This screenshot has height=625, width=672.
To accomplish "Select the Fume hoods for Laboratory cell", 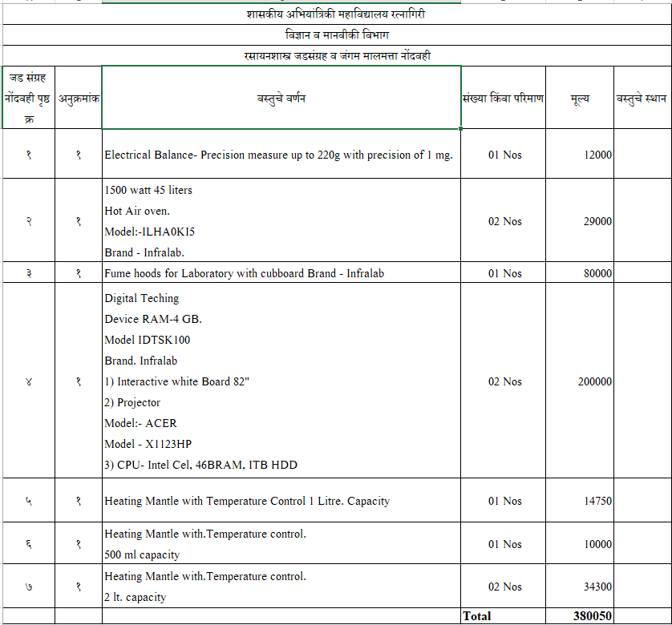I will coord(281,273).
